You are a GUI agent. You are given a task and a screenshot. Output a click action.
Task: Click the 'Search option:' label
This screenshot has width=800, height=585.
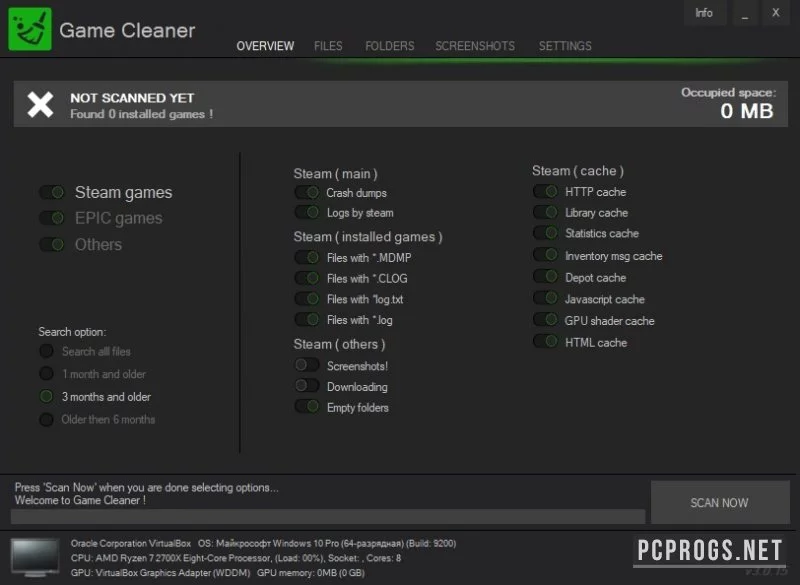pos(72,332)
